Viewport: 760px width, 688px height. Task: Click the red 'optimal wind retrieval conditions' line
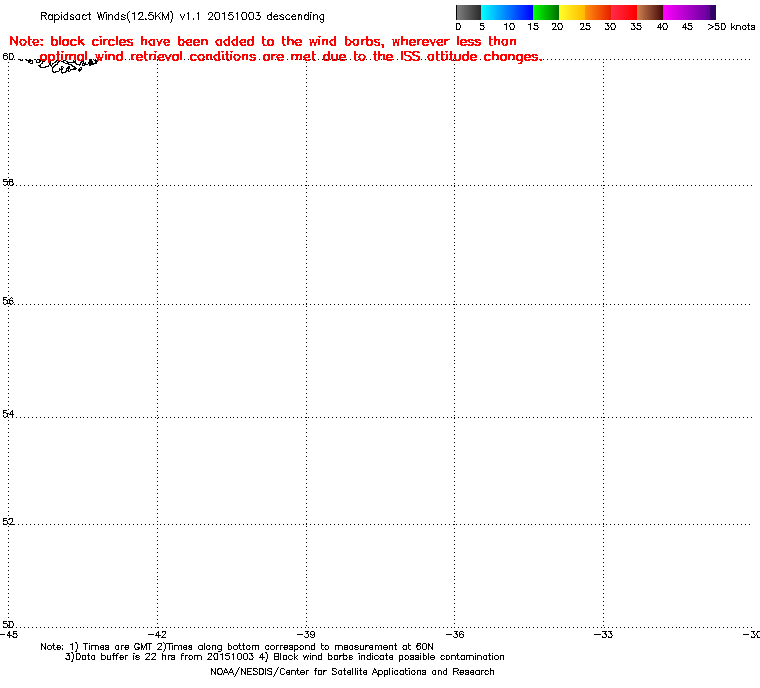(x=291, y=57)
